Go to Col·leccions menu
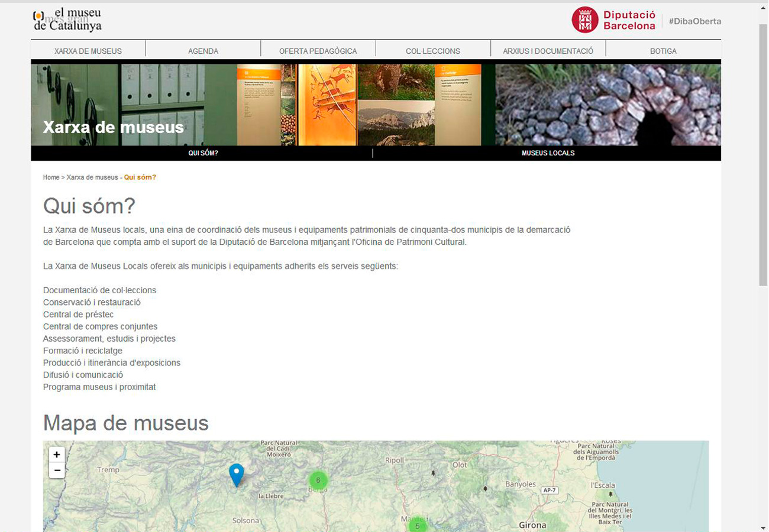The image size is (769, 532). coord(433,51)
